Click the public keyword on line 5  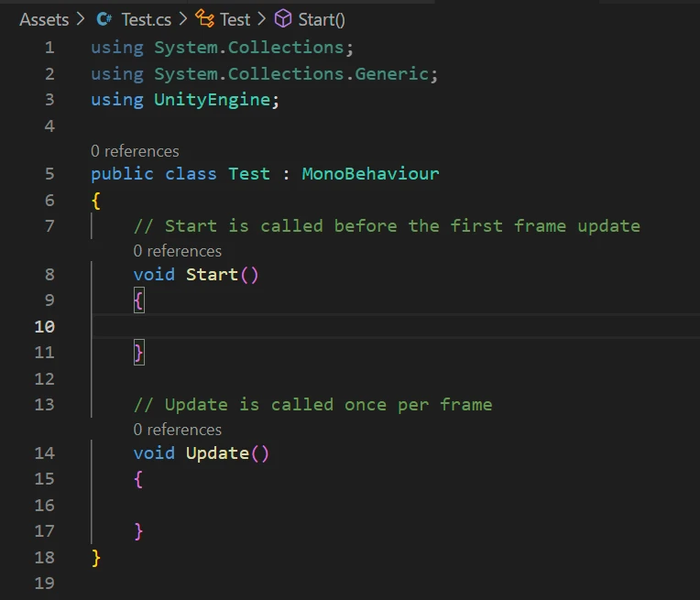point(123,174)
